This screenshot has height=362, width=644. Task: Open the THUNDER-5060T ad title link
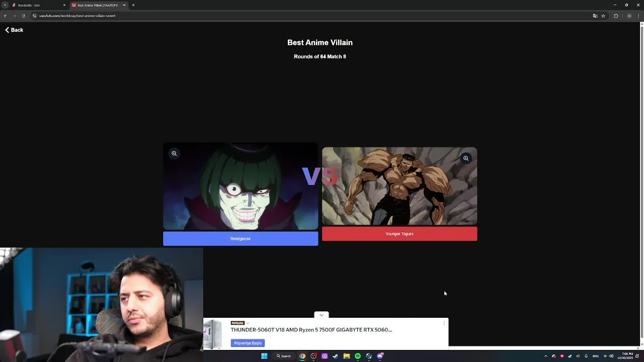311,330
